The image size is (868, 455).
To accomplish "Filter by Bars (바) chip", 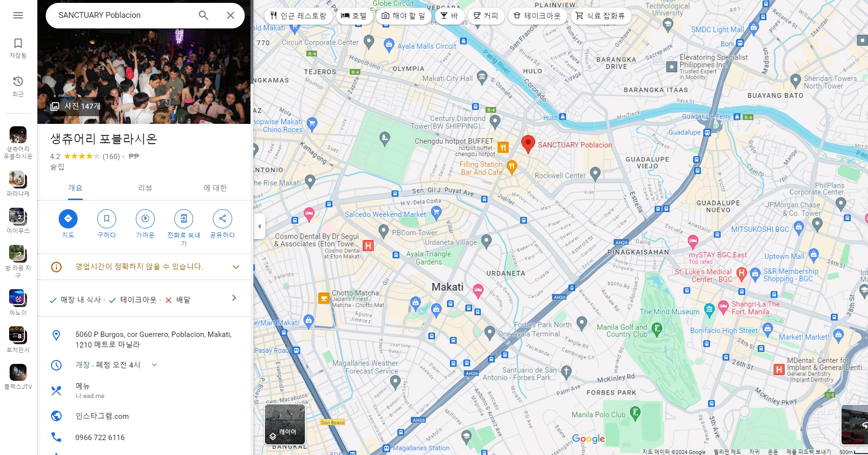I will 449,15.
